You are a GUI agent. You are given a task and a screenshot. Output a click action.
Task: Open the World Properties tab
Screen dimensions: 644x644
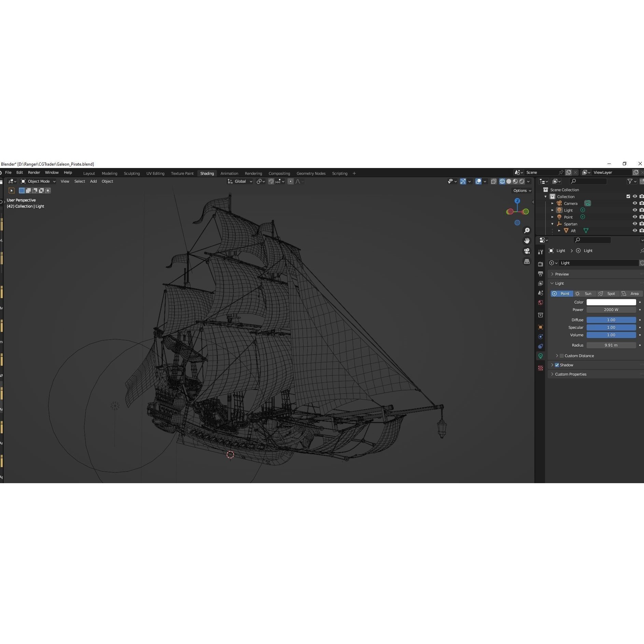coord(541,303)
